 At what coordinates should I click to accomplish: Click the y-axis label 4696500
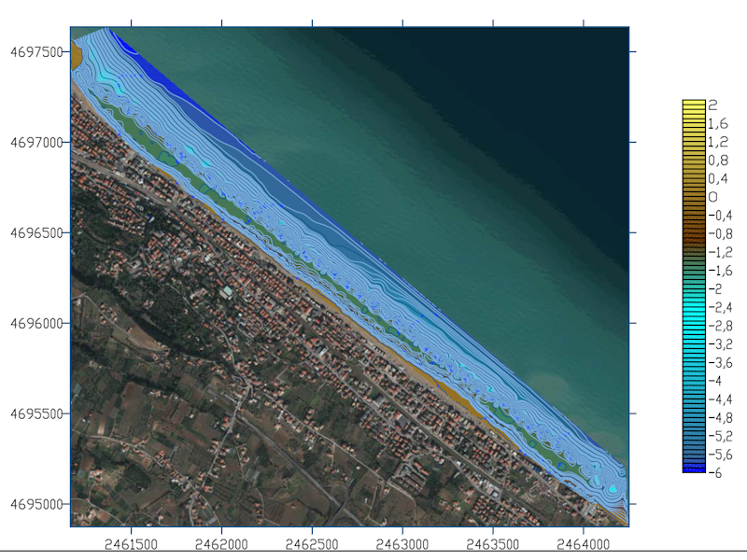(36, 232)
